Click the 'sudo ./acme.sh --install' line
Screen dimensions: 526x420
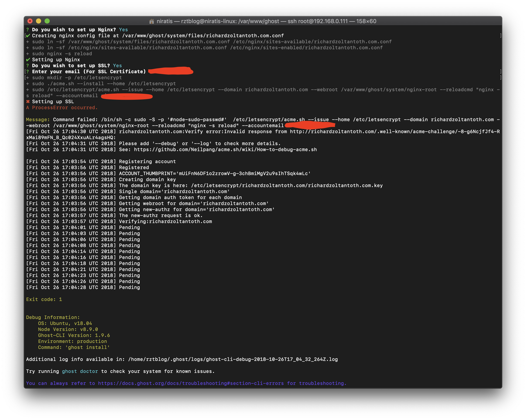(x=101, y=84)
